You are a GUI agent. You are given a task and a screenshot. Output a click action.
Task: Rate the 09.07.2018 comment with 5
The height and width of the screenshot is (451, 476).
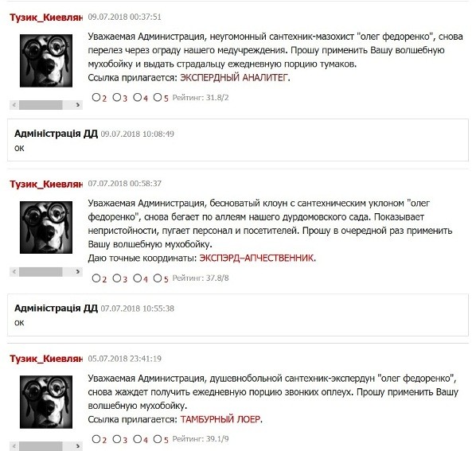coord(158,97)
